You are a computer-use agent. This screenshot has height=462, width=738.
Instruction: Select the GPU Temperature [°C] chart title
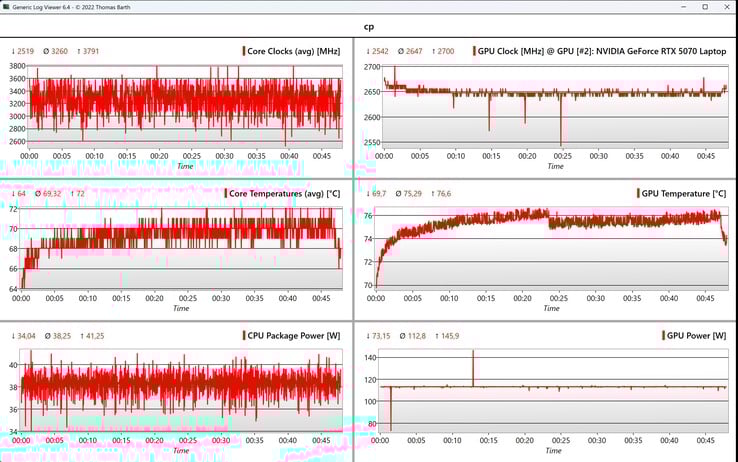click(686, 193)
